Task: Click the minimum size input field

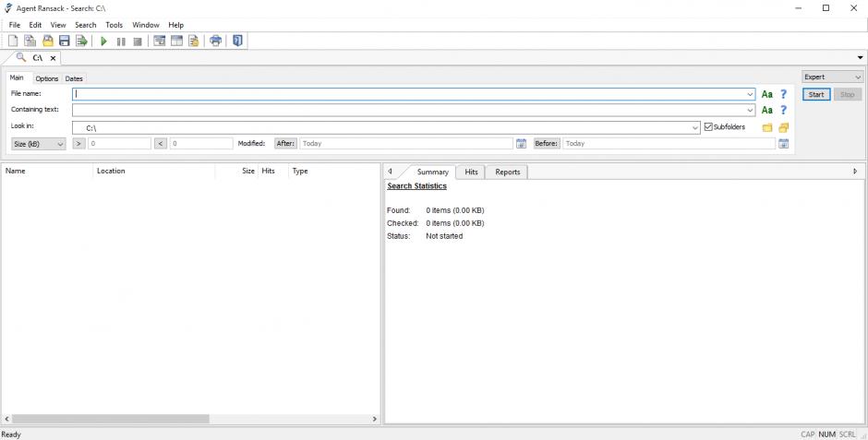Action: coord(119,144)
